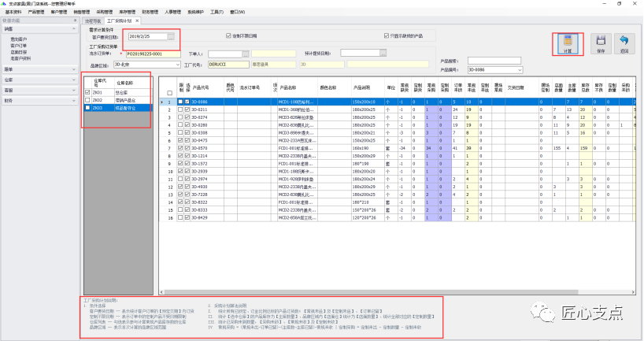Viewport: 644px width, 341px height.
Task: Click the 保存 floppy disk save icon
Action: [x=600, y=43]
